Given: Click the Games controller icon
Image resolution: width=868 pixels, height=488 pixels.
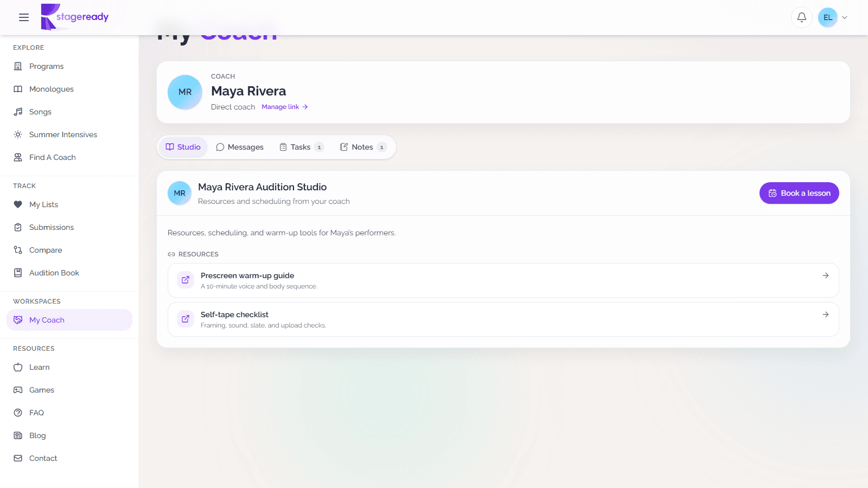Looking at the screenshot, I should pyautogui.click(x=18, y=390).
